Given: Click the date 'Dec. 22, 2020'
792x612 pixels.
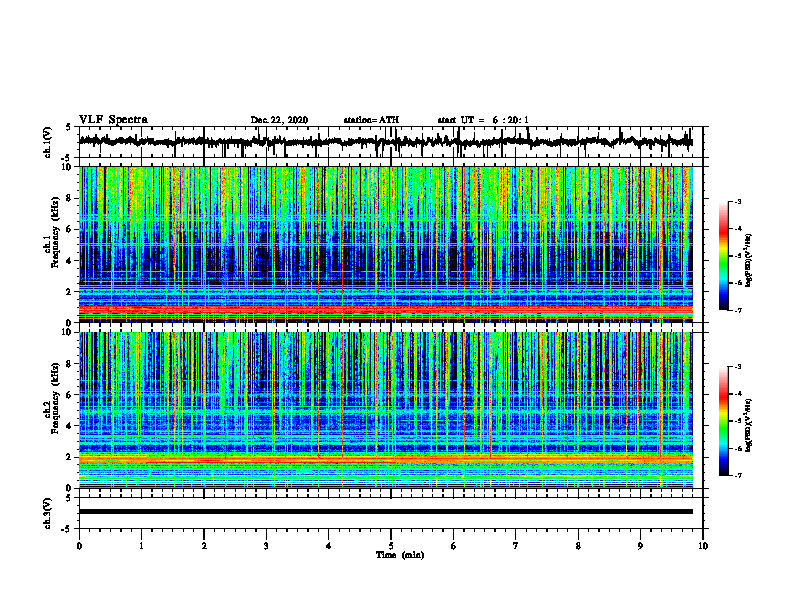Looking at the screenshot, I should [279, 120].
